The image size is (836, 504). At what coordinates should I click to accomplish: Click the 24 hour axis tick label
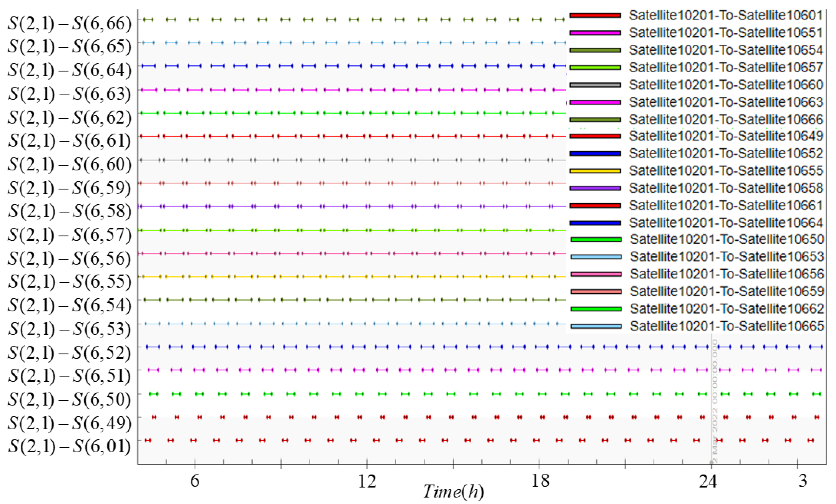tap(708, 481)
